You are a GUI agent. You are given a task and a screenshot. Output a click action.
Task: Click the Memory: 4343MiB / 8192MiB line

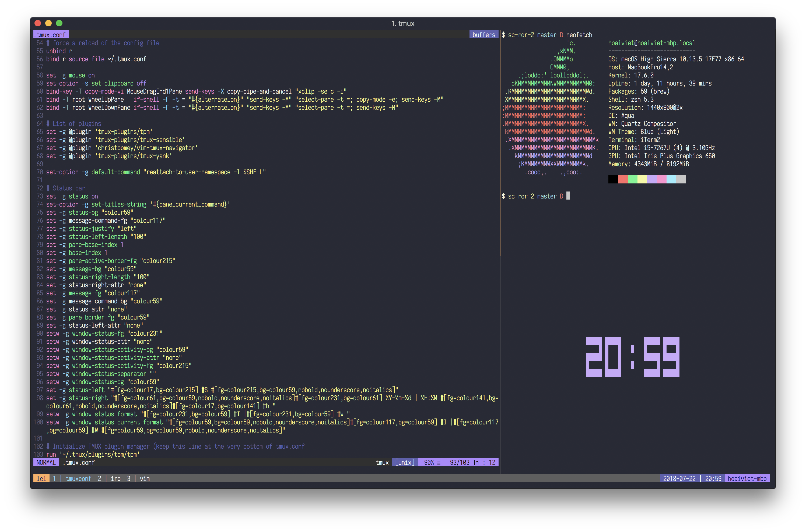tap(649, 164)
